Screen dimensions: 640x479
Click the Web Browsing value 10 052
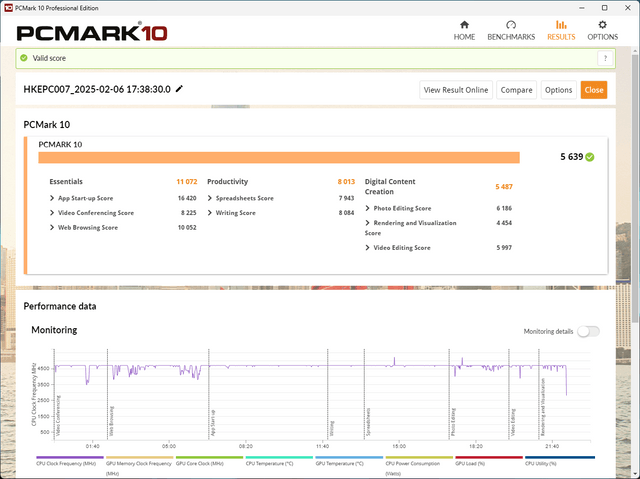(x=187, y=228)
